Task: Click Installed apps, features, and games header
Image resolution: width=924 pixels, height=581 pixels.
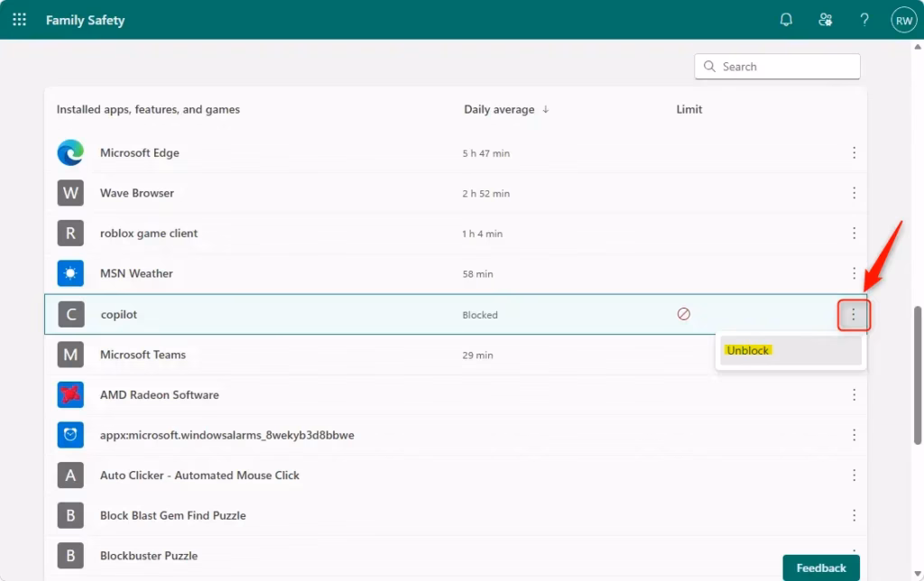Action: [148, 109]
